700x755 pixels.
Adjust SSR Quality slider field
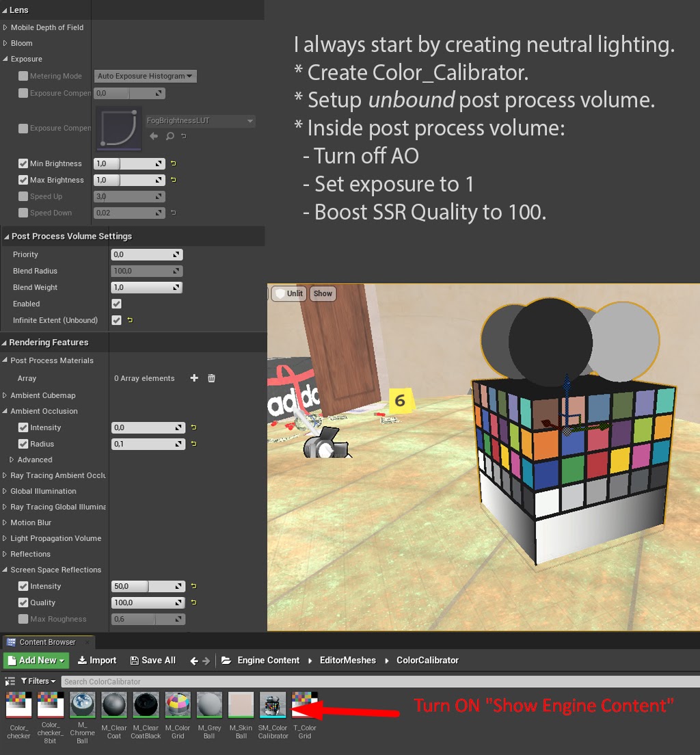coord(148,602)
